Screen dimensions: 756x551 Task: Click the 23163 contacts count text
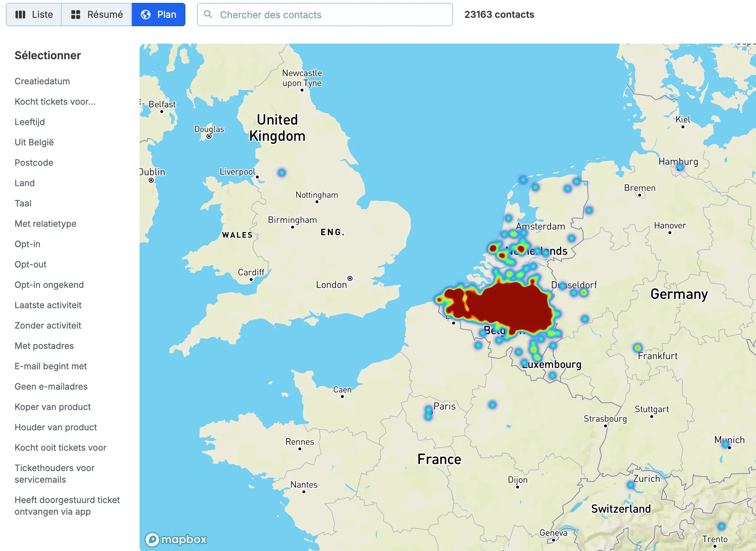499,15
